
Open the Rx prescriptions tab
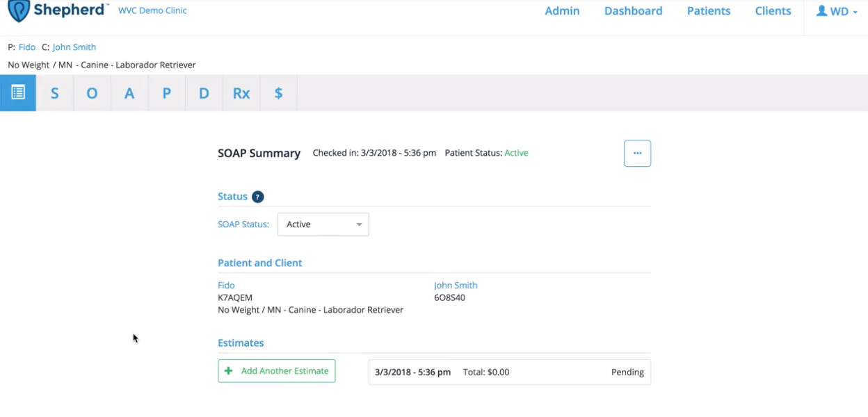coord(241,93)
